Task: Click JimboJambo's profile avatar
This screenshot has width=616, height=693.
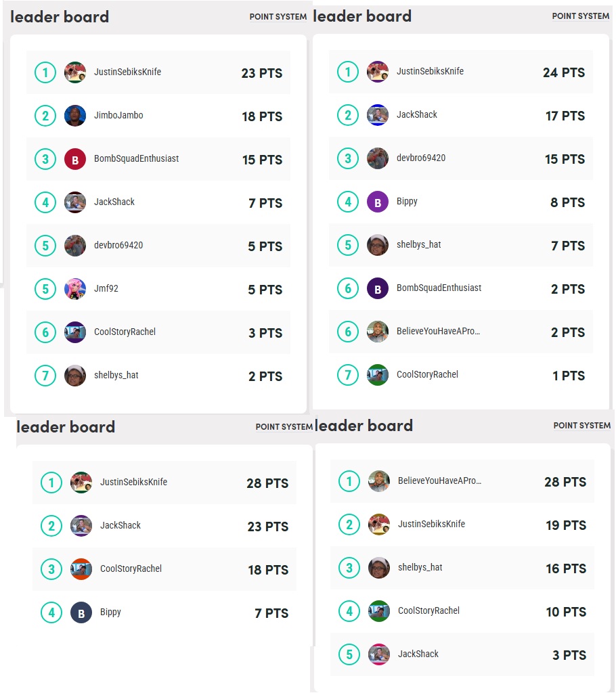Action: pos(75,116)
